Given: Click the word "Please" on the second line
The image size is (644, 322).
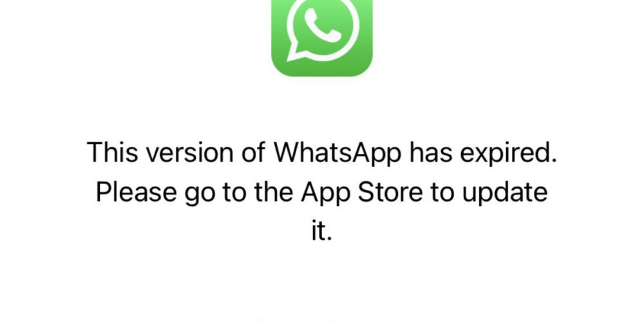Looking at the screenshot, I should click(135, 193).
